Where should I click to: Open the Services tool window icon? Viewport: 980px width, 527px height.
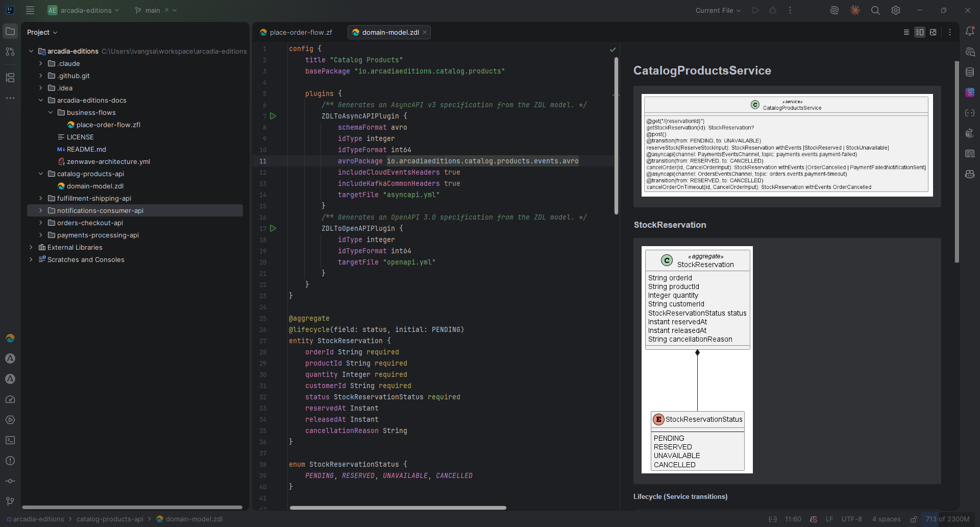10,420
